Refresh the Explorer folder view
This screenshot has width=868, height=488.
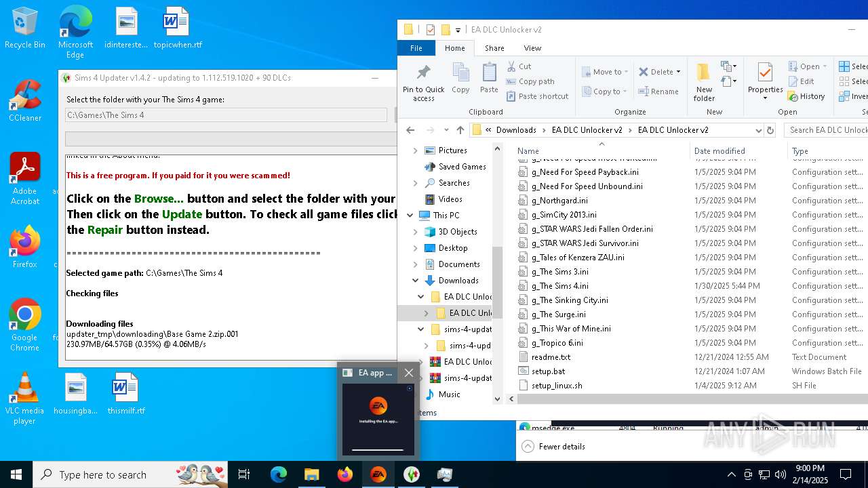point(770,130)
